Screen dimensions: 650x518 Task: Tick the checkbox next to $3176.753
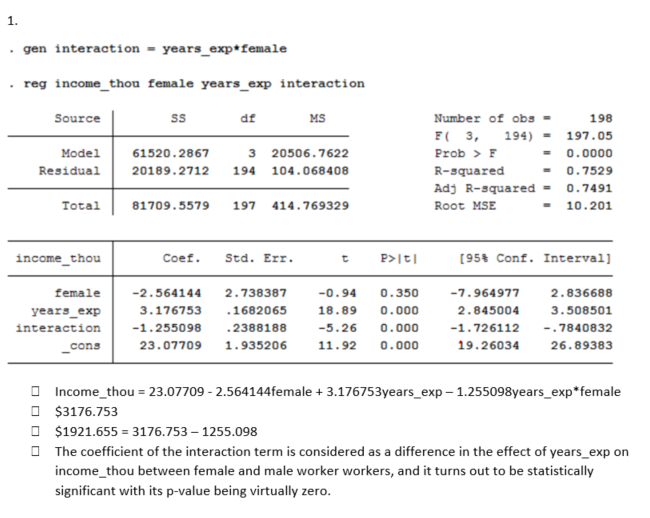[34, 410]
